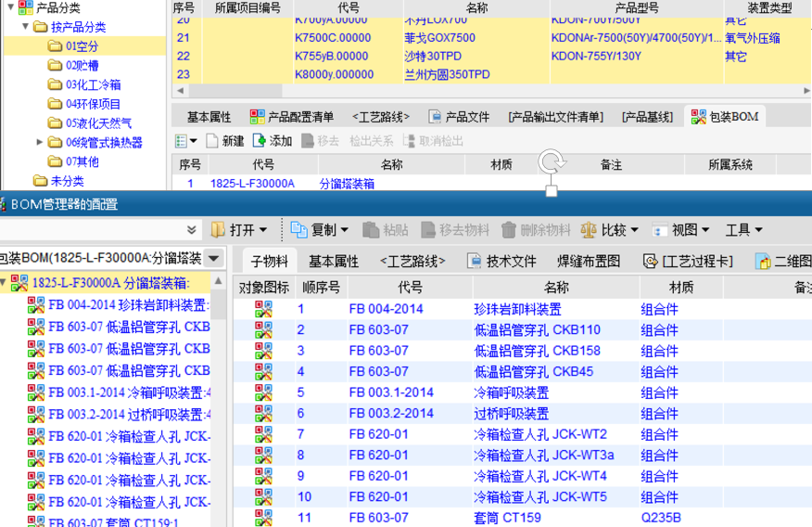812x527 pixels.
Task: Click the 添加 (Add) toolbar button
Action: [x=273, y=141]
